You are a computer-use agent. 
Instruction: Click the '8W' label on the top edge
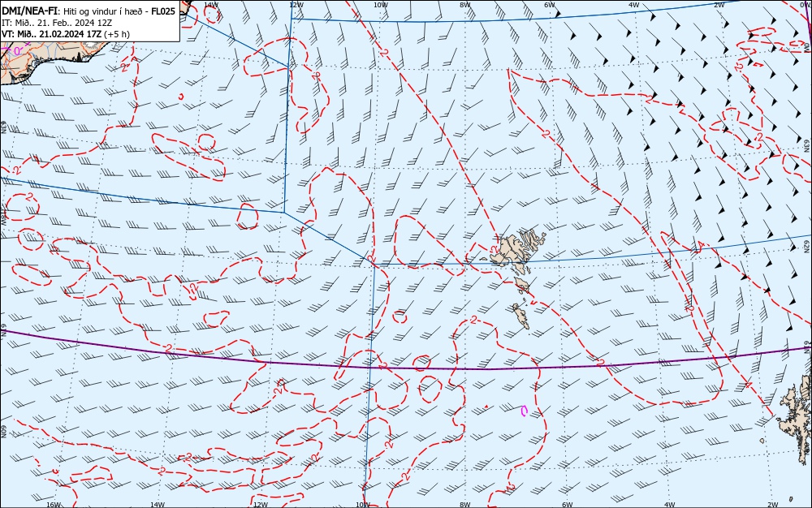pos(464,5)
